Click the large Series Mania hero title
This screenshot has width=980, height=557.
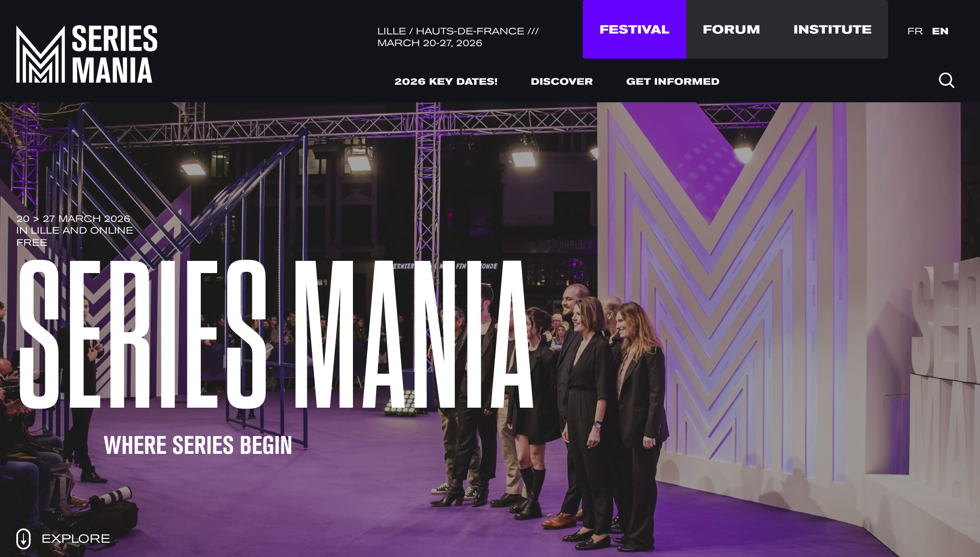(277, 334)
